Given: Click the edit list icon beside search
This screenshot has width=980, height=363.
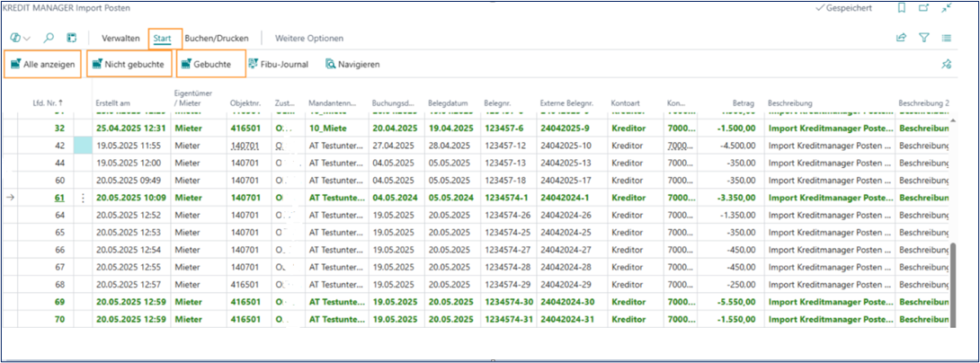Looking at the screenshot, I should tap(72, 39).
